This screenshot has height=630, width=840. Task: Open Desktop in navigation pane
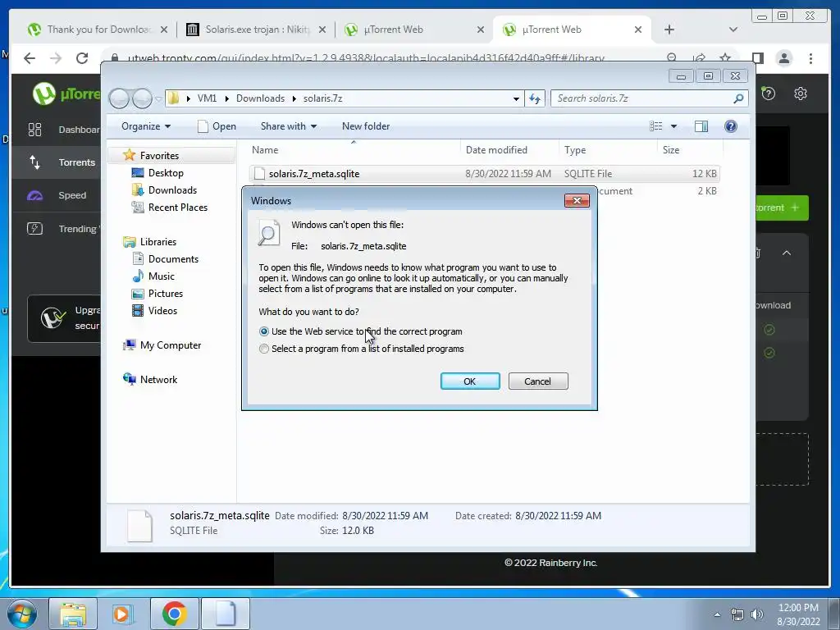coord(166,173)
